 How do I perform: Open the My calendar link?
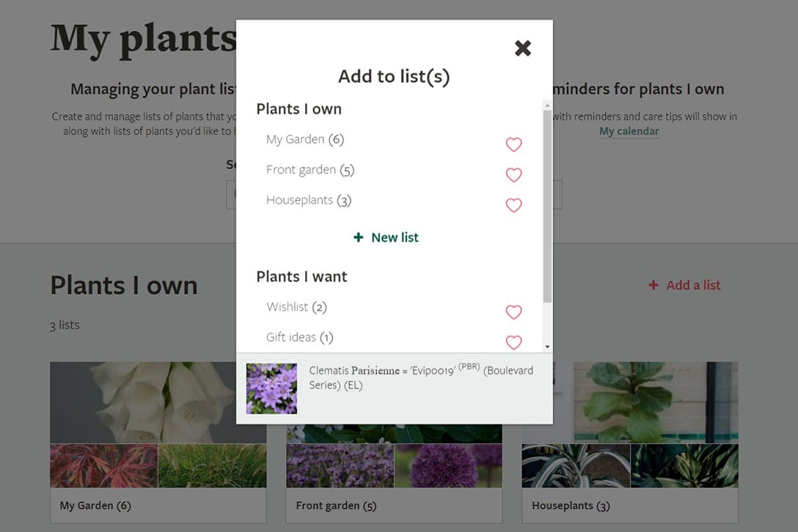click(629, 132)
